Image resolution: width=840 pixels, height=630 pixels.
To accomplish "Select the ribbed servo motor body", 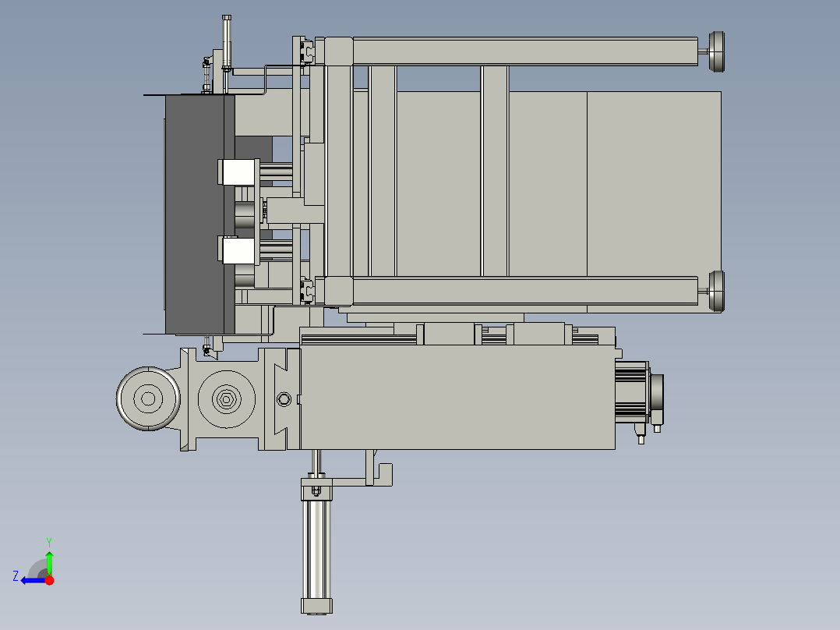I will (x=632, y=391).
